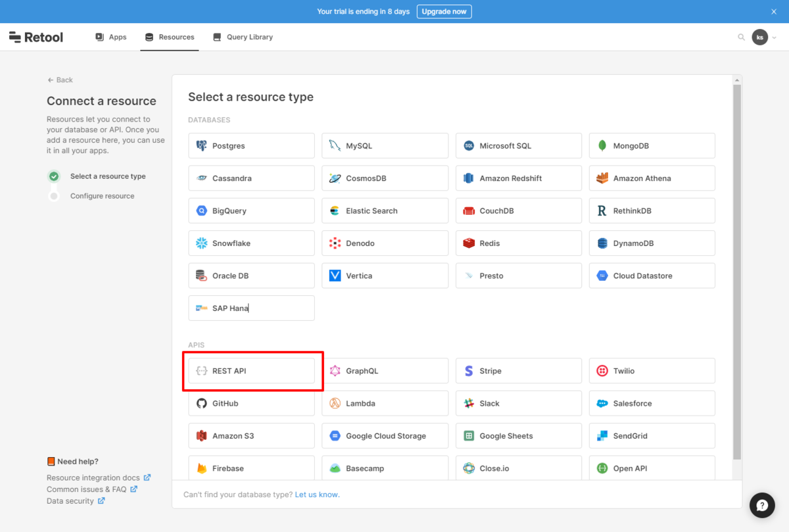Pick the Amazon Redshift icon
The height and width of the screenshot is (532, 789).
tap(469, 178)
